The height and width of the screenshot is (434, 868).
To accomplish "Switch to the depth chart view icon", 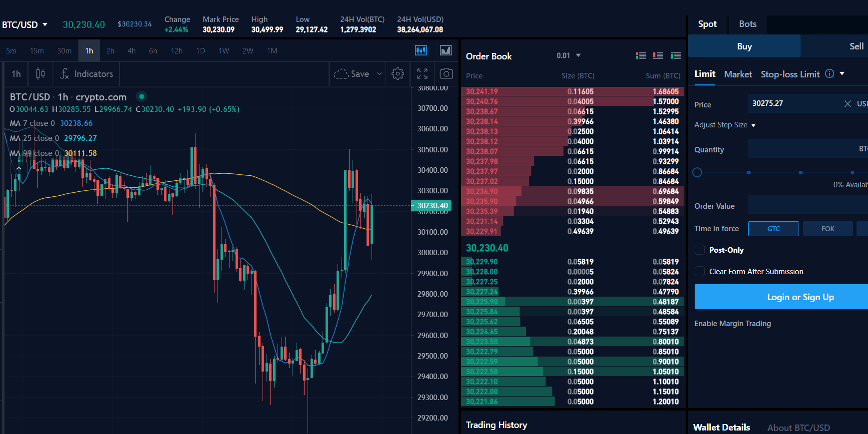I will point(445,50).
